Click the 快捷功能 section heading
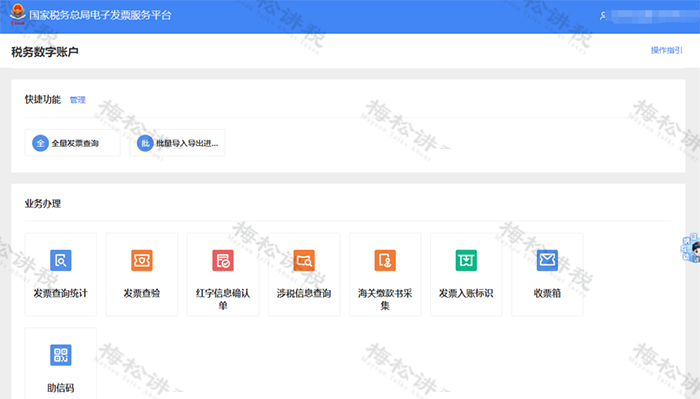The image size is (700, 399). click(43, 100)
